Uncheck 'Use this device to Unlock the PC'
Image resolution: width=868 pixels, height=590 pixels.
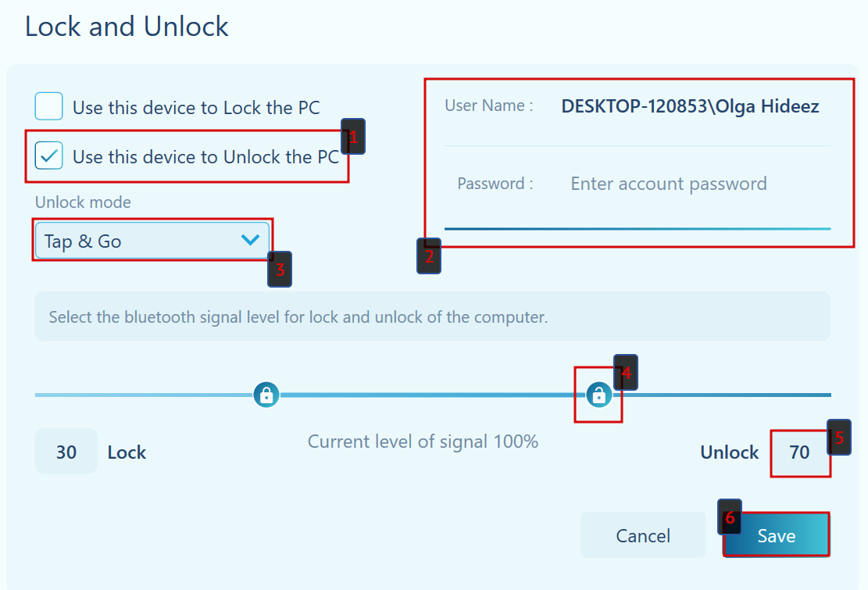coord(49,156)
